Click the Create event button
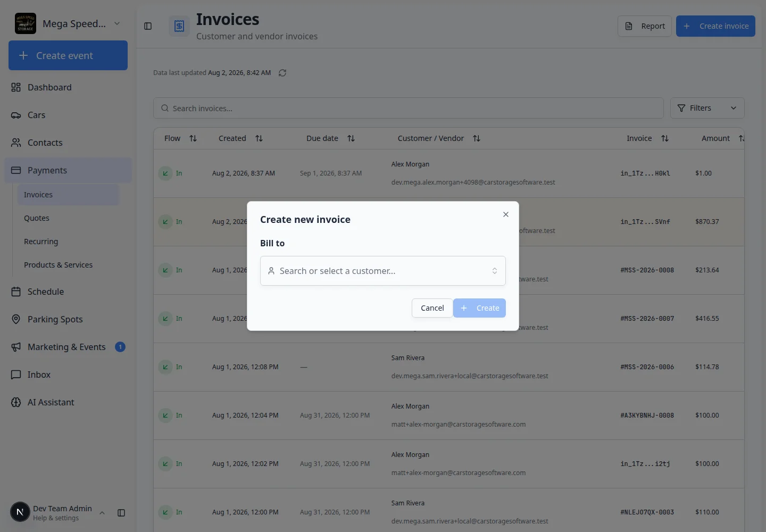Viewport: 766px width, 532px height. [x=68, y=55]
